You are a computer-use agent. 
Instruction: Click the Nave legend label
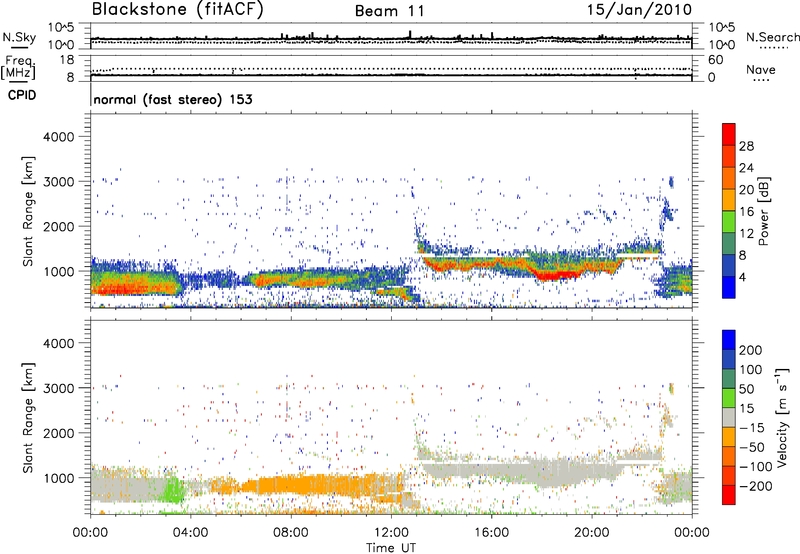click(761, 70)
